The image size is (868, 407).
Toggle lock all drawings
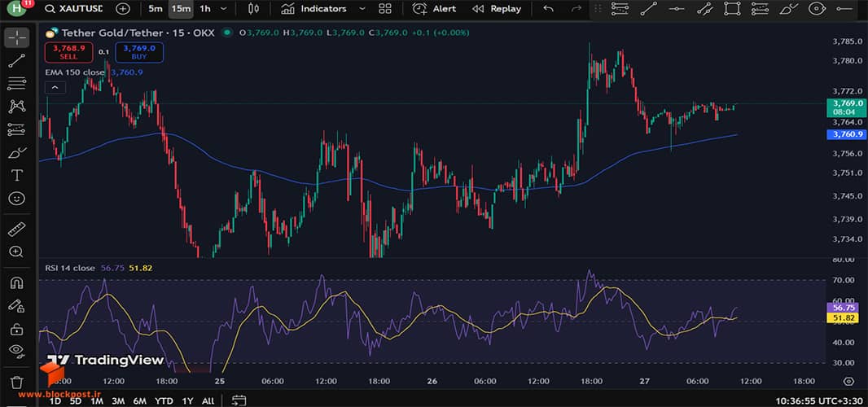16,329
